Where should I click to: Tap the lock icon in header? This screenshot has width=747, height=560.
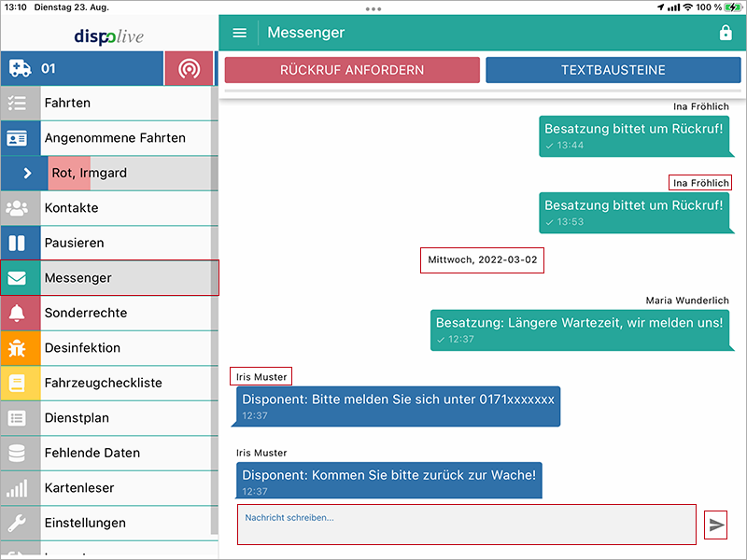[x=726, y=33]
